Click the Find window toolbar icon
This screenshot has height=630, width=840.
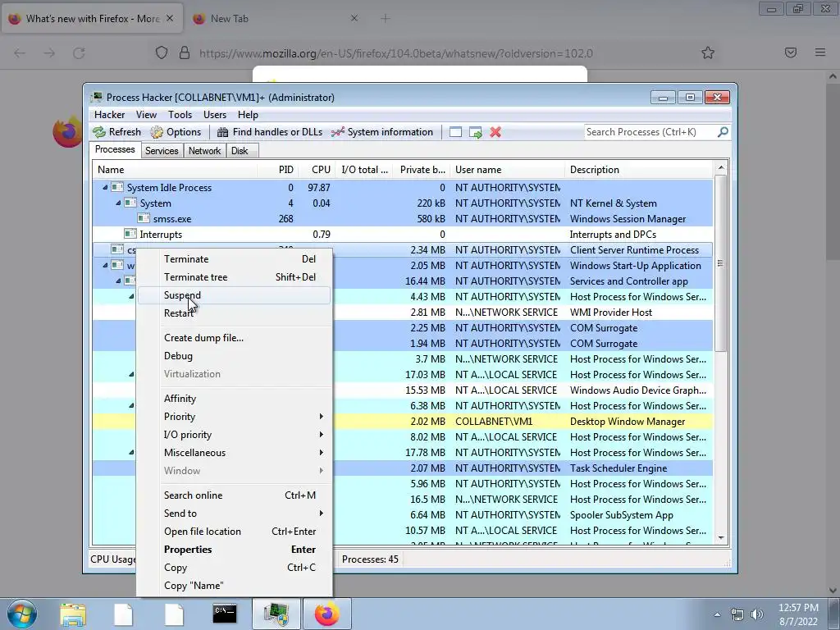455,132
